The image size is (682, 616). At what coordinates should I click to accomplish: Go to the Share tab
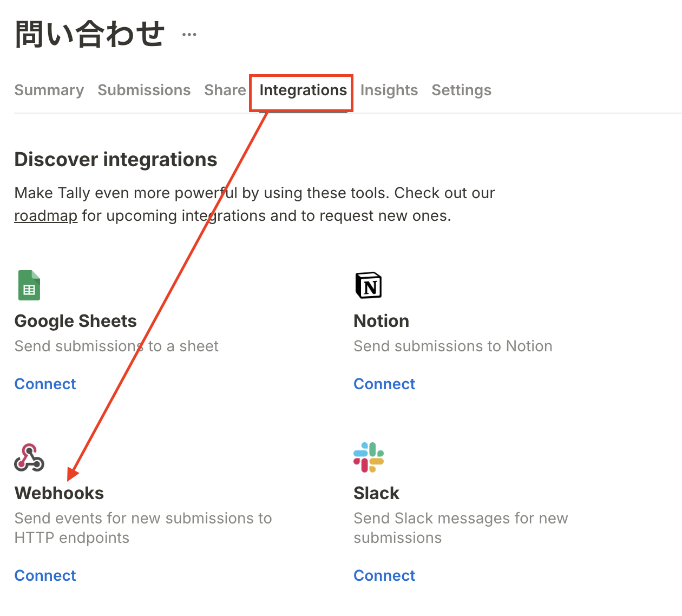tap(225, 90)
